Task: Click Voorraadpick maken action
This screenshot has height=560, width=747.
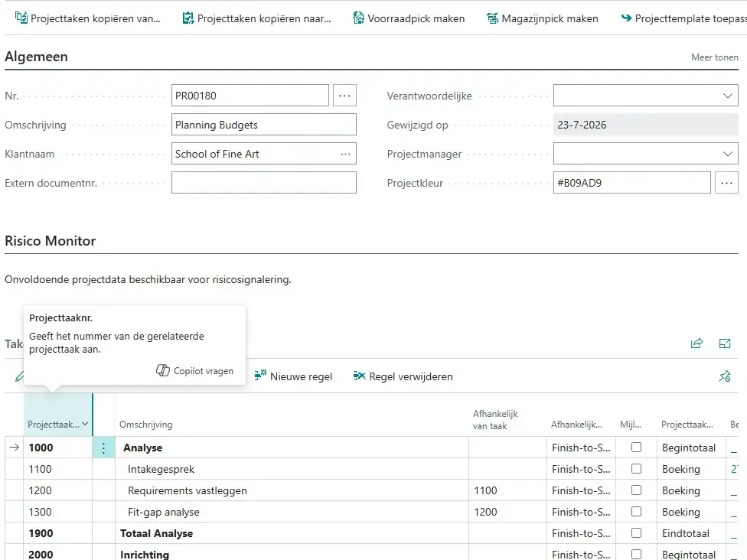Action: [x=409, y=18]
